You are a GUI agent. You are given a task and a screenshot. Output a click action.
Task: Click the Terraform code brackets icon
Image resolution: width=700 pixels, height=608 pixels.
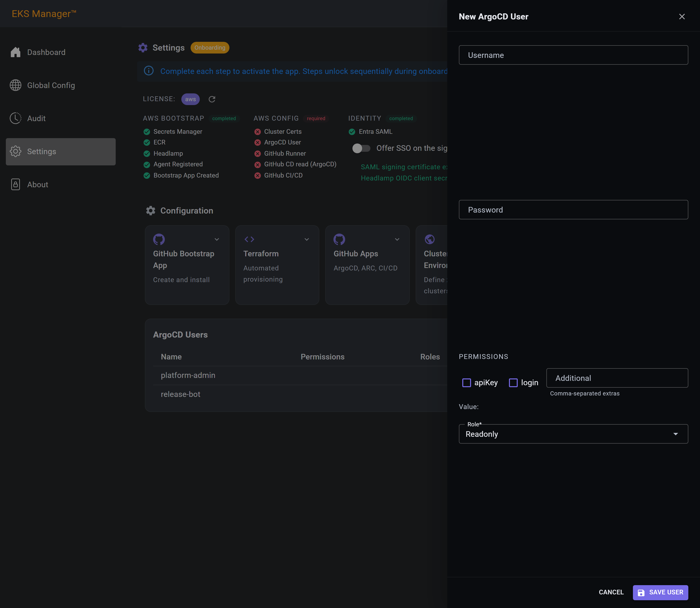point(249,239)
